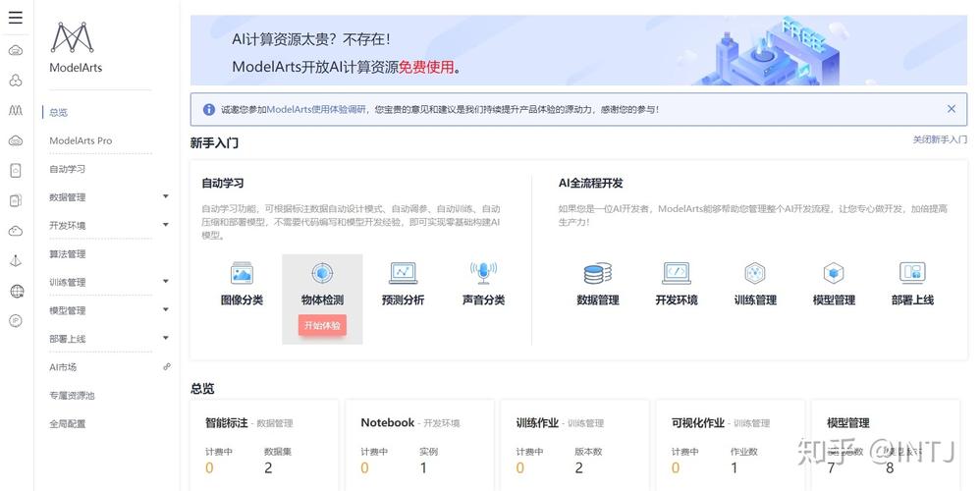
Task: Click the deploy online icon
Action: coord(912,272)
